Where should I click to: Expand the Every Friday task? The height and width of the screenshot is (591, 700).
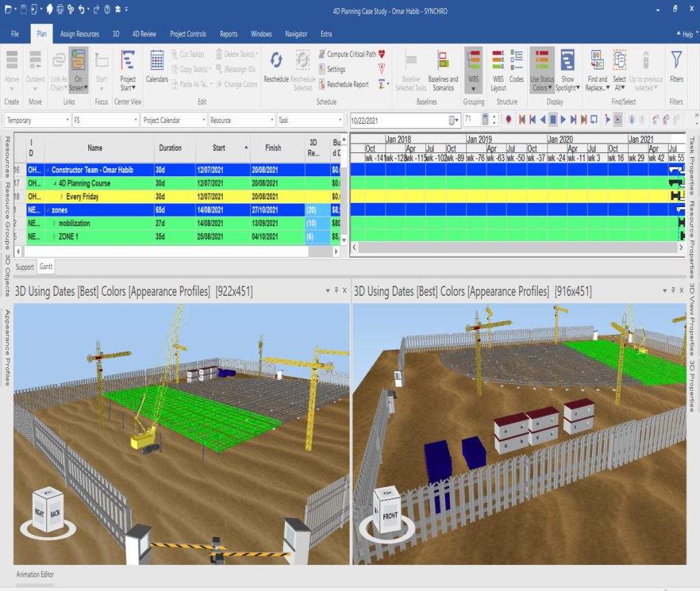pos(62,196)
